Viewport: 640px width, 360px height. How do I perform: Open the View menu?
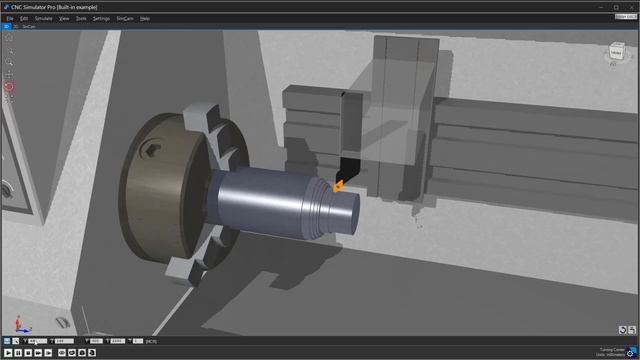[x=64, y=19]
